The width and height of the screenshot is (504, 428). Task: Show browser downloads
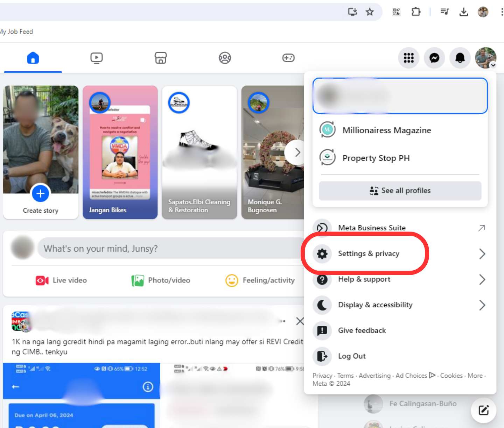(464, 12)
